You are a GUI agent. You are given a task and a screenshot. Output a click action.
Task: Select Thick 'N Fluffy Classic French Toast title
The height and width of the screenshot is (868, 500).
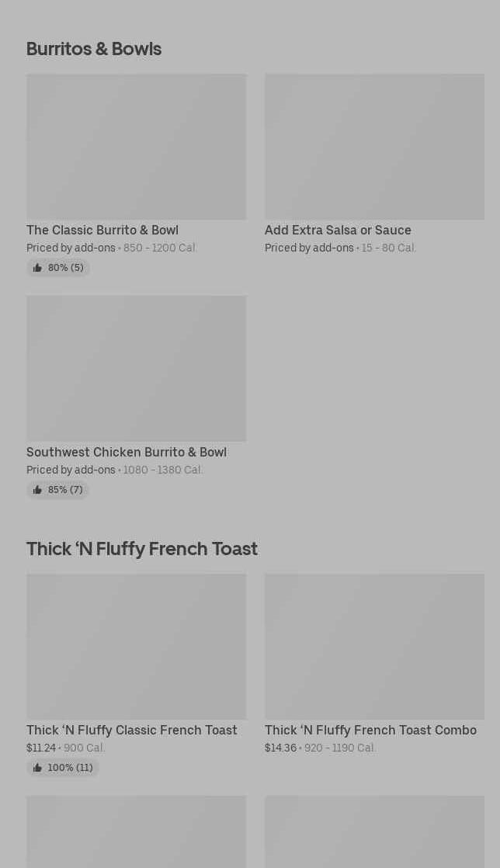(132, 730)
